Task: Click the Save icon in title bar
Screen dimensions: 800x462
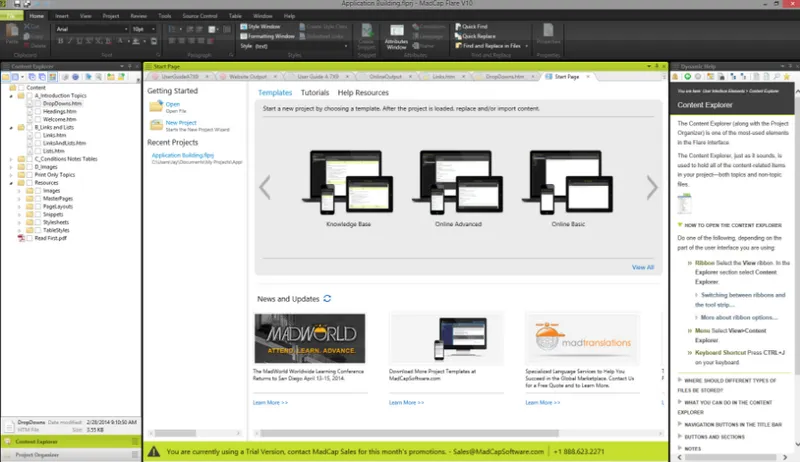Action: 17,4
